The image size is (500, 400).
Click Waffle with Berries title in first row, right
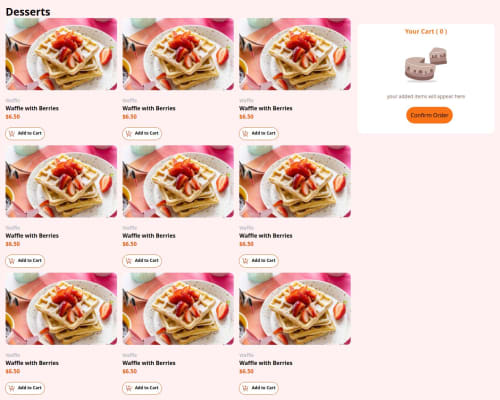tap(266, 108)
